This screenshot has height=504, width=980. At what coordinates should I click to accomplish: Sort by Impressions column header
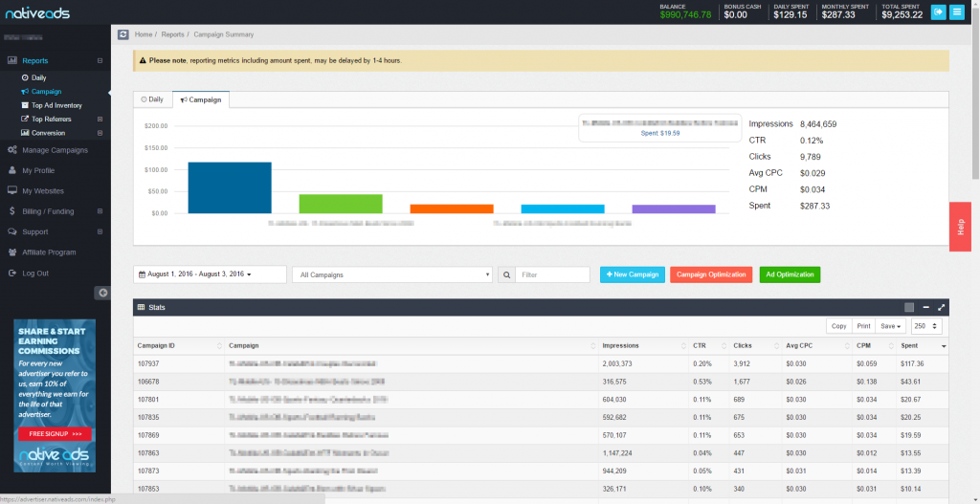[x=643, y=345]
